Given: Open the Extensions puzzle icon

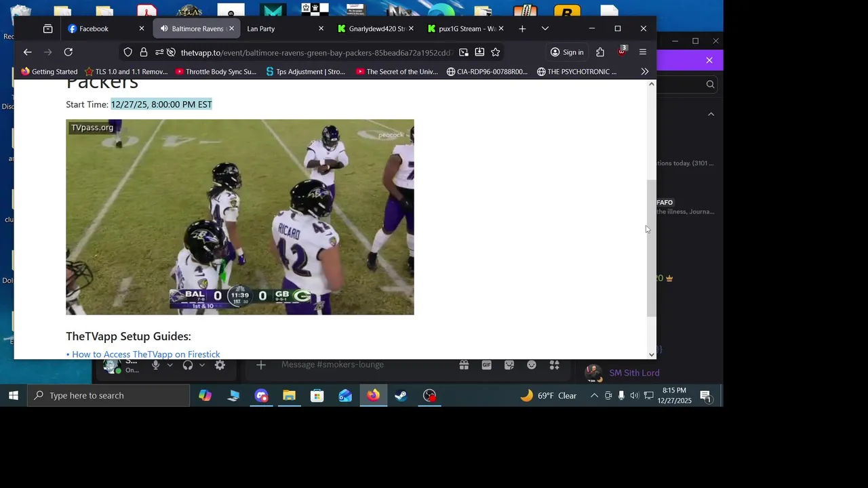Looking at the screenshot, I should (600, 52).
